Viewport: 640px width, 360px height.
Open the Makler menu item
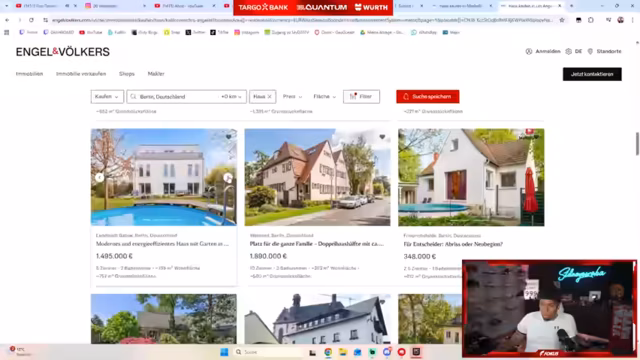click(x=156, y=74)
